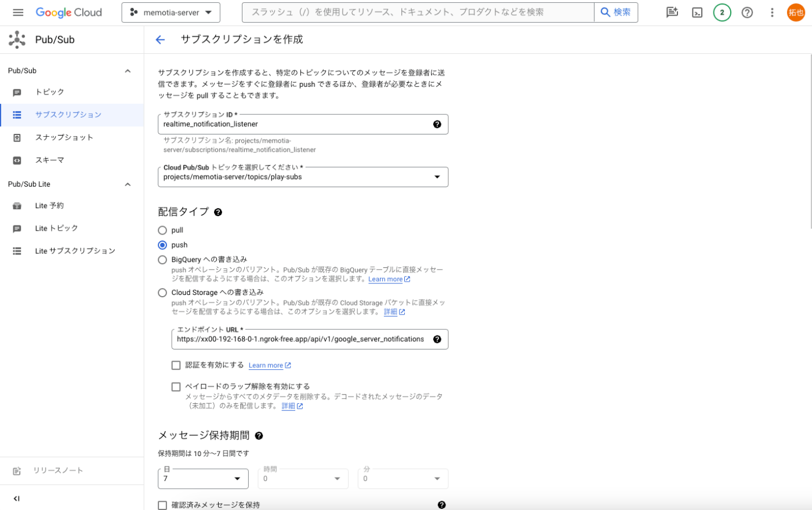Check 確認済みメッセージを保持 checkbox
The height and width of the screenshot is (510, 812).
(x=162, y=505)
